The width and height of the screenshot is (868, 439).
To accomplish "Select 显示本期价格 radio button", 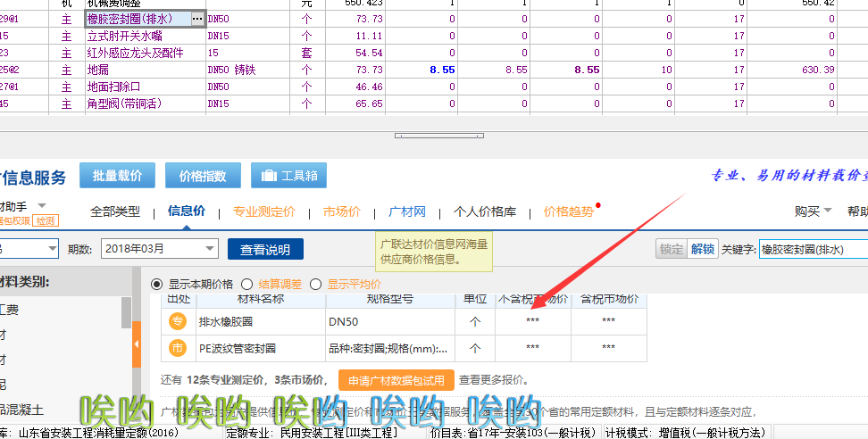I will coord(156,284).
